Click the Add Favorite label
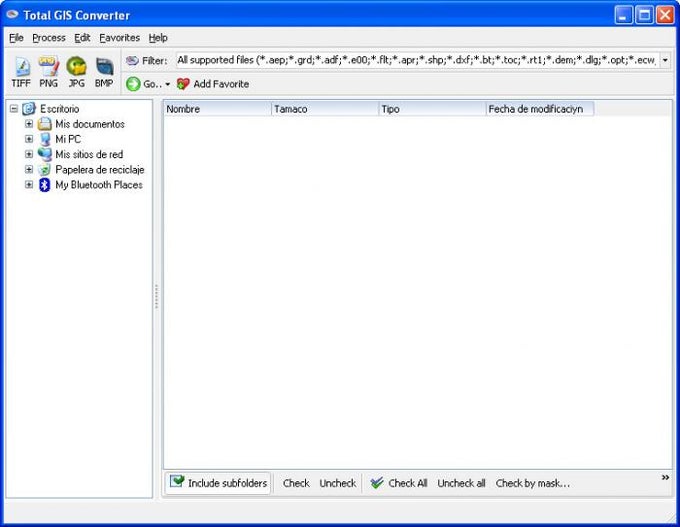680x527 pixels. 221,84
